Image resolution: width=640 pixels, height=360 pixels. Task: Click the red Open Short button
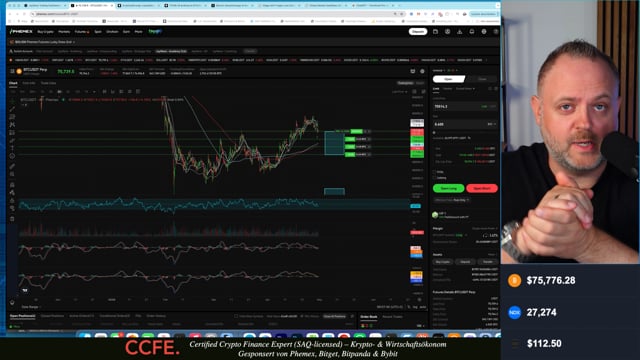click(x=482, y=188)
